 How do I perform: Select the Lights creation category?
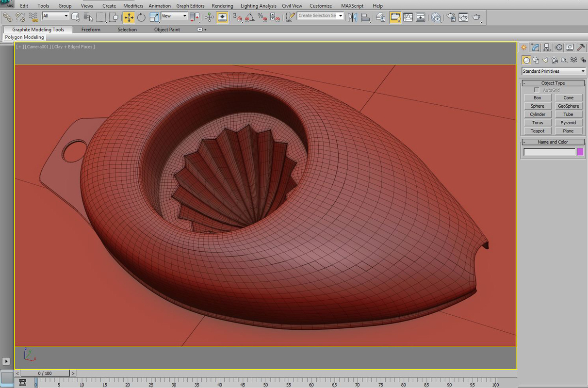(x=546, y=60)
